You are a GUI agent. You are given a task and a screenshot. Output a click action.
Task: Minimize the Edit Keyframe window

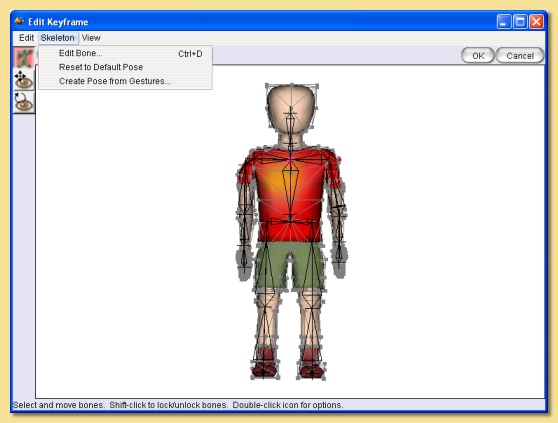point(504,22)
